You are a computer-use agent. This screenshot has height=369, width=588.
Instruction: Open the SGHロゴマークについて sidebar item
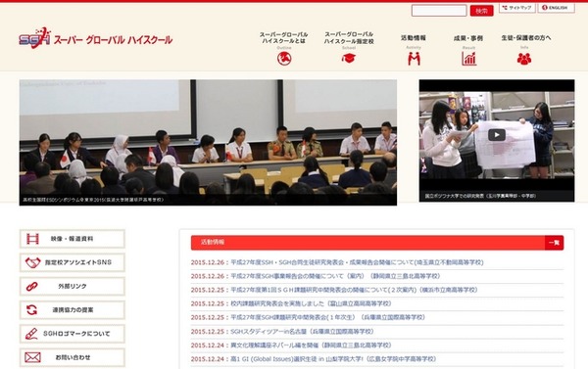coord(72,334)
